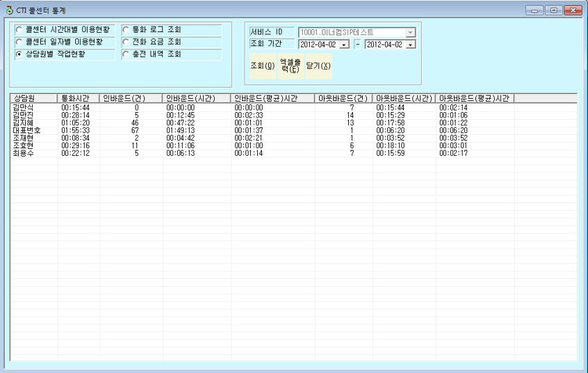Viewport: 588px width, 373px height.
Task: Sort by 아웃바운드(시간) column header
Action: click(405, 98)
